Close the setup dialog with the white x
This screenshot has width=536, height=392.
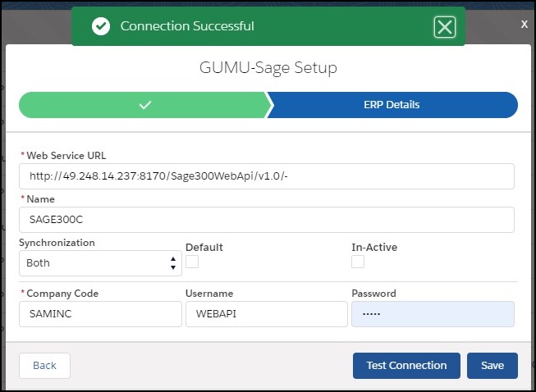click(524, 25)
